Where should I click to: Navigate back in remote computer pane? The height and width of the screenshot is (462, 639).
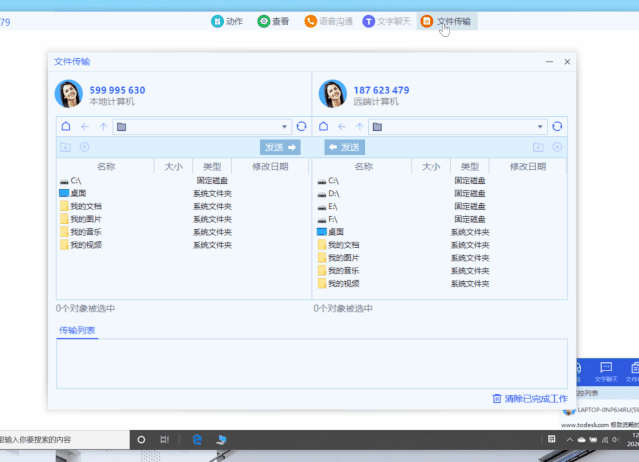[342, 127]
